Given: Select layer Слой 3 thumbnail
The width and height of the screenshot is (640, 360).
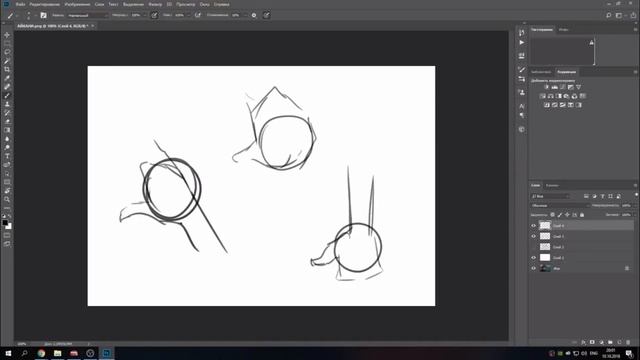Looking at the screenshot, I should [x=545, y=236].
